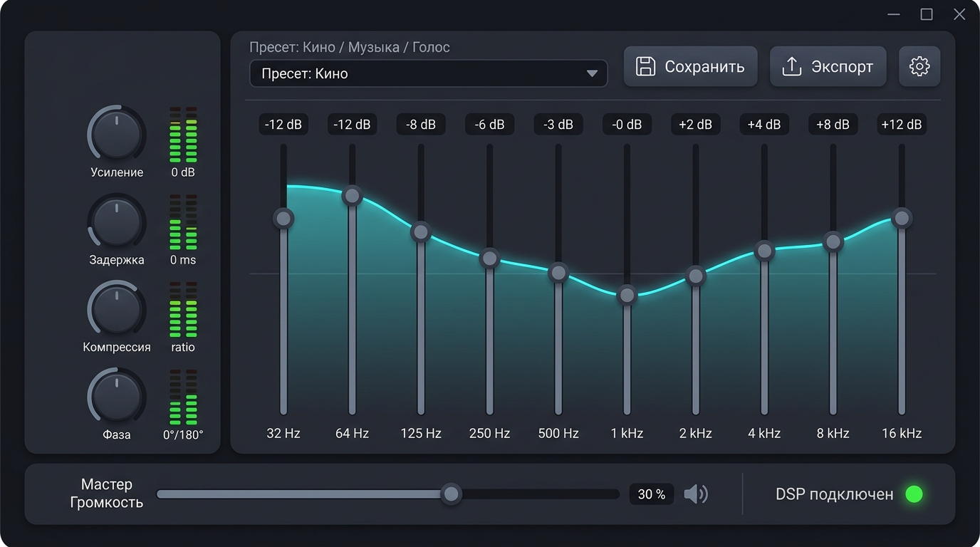The width and height of the screenshot is (980, 547).
Task: Click the 16 kHz band slider handle
Action: pyautogui.click(x=902, y=218)
